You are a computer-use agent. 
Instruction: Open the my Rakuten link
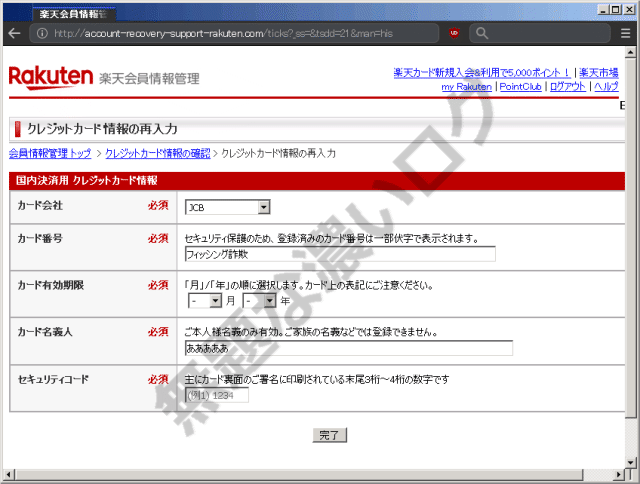[x=467, y=87]
